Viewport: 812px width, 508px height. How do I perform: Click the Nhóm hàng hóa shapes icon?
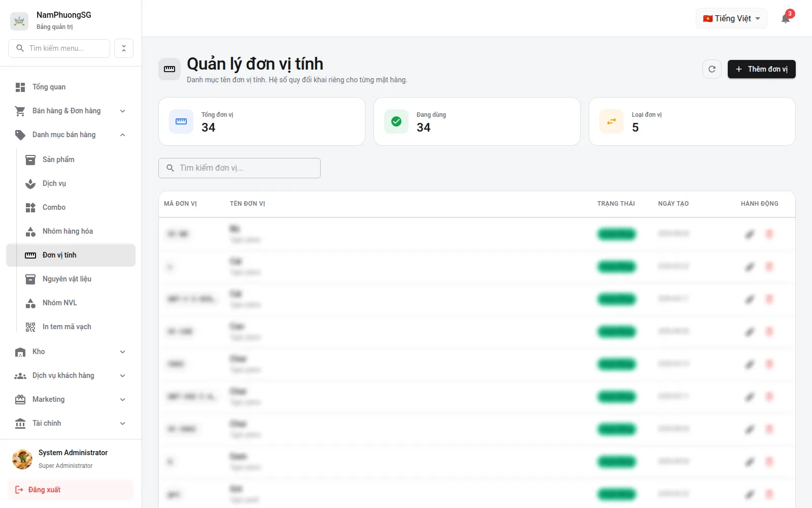point(30,231)
